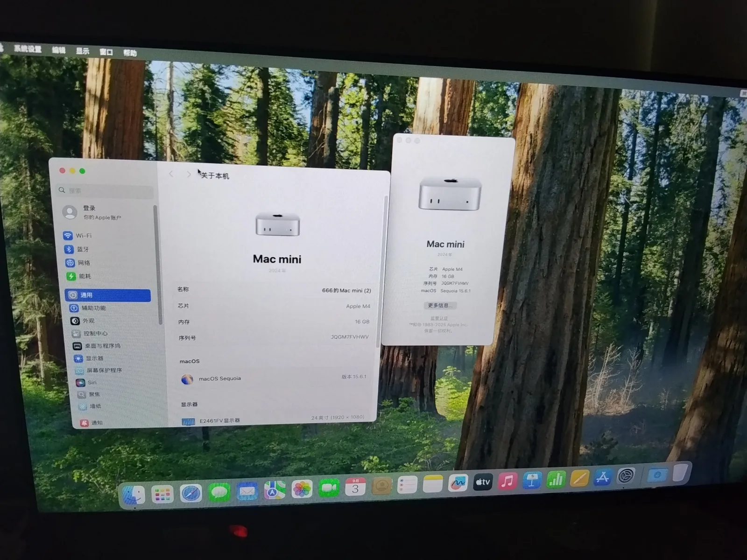The height and width of the screenshot is (560, 747).
Task: Open 编辑 menu in menu bar
Action: pyautogui.click(x=59, y=50)
